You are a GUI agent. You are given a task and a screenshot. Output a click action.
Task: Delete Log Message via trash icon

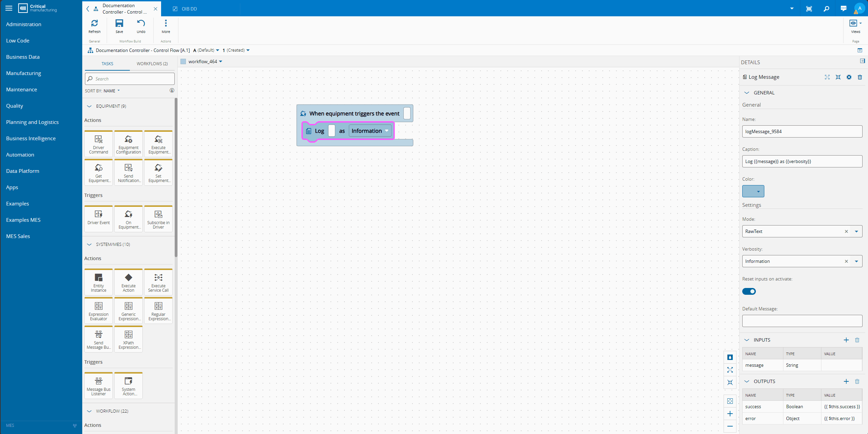click(x=860, y=77)
